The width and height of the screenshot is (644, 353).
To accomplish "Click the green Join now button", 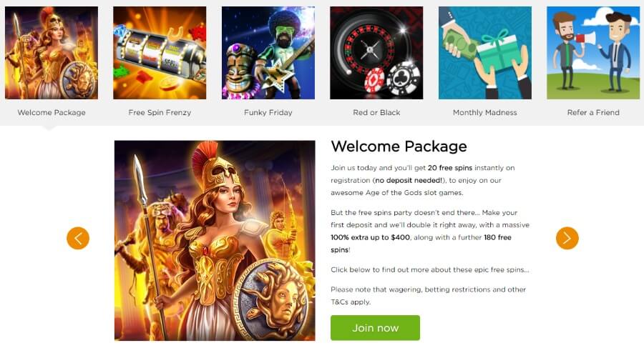I will click(376, 328).
